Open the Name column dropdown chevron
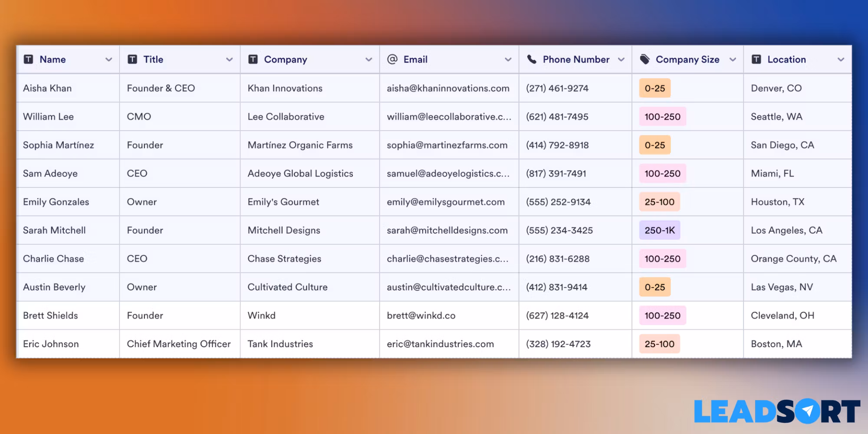 tap(108, 60)
